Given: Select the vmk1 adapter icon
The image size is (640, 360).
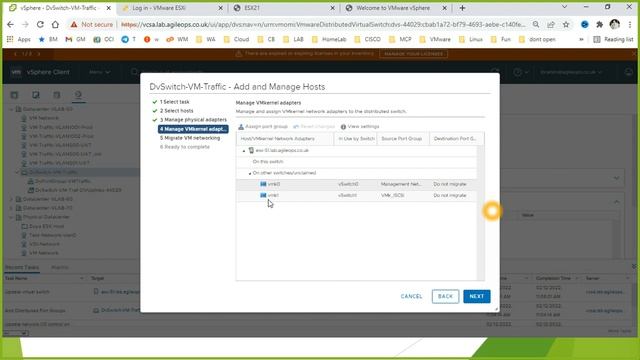Looking at the screenshot, I should [263, 195].
